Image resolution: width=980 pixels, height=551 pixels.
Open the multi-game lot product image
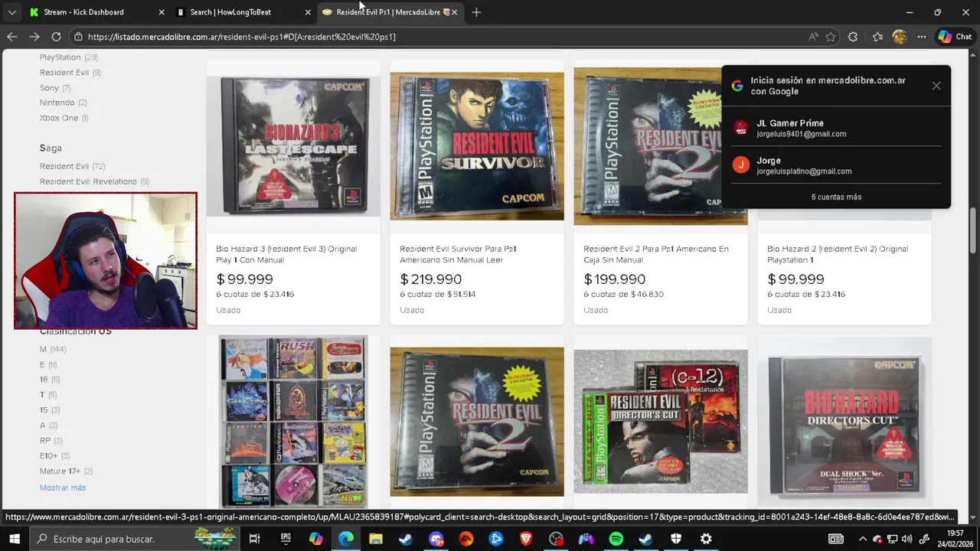(293, 421)
